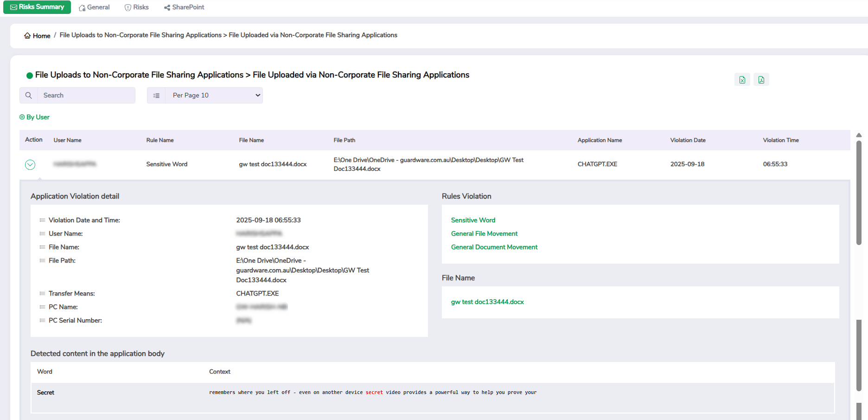
Task: Go to the Risks tab
Action: (137, 7)
